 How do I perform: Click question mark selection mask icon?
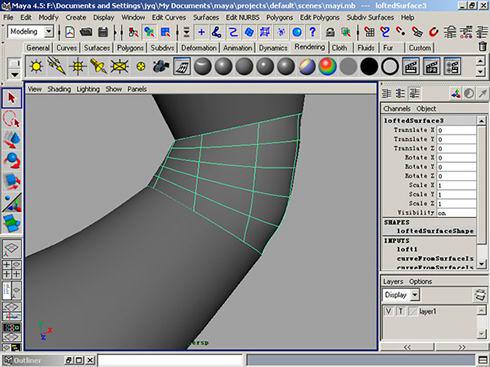coord(313,32)
